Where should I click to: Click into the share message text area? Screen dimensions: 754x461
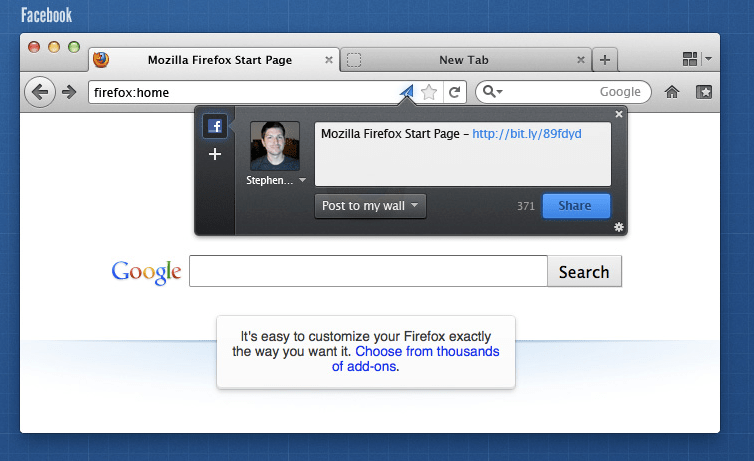463,154
